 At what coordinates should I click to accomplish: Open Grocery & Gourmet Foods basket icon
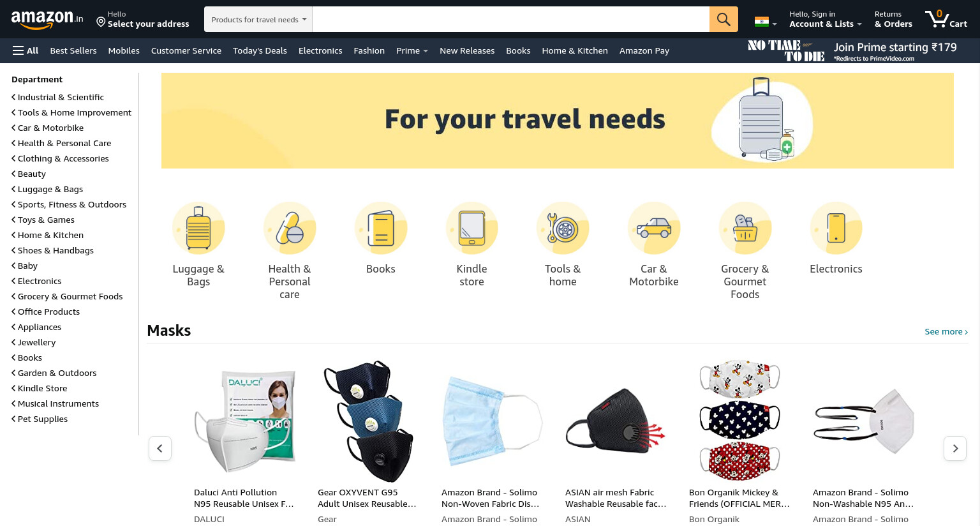tap(745, 229)
